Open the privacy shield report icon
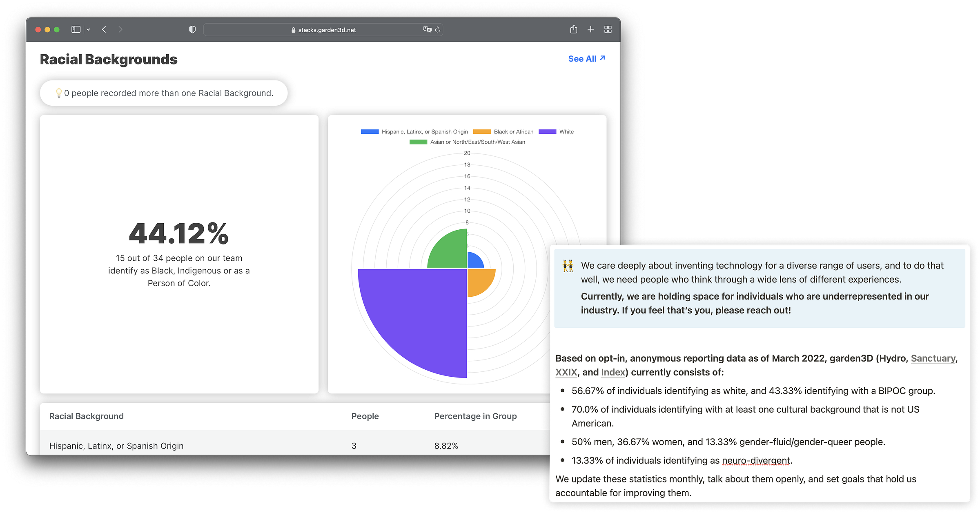This screenshot has height=513, width=980. (192, 29)
